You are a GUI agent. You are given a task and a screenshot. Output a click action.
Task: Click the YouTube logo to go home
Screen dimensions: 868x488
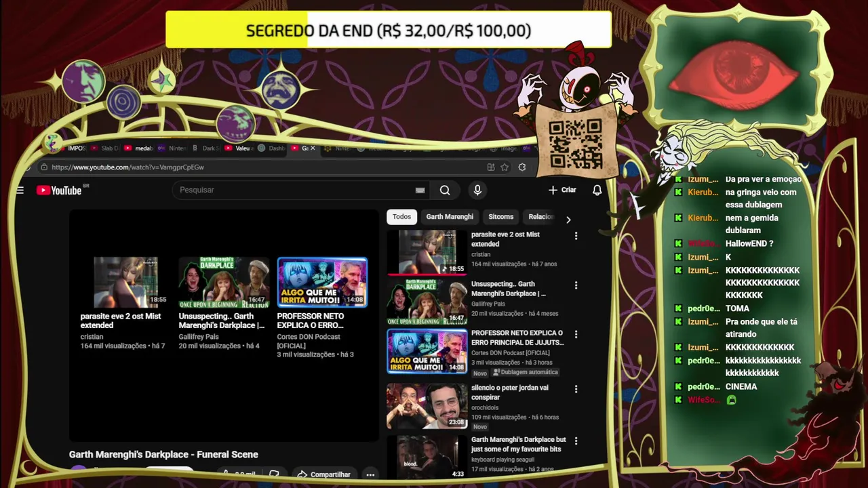tap(60, 190)
